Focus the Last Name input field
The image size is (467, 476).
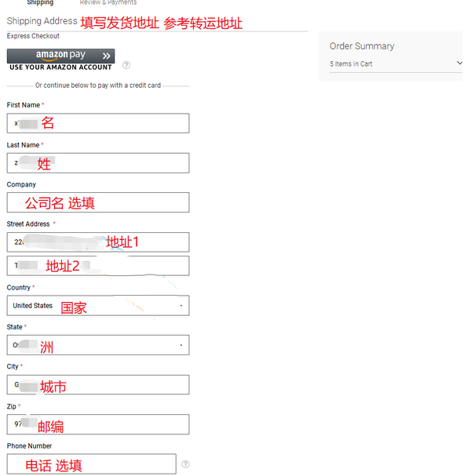coord(98,163)
